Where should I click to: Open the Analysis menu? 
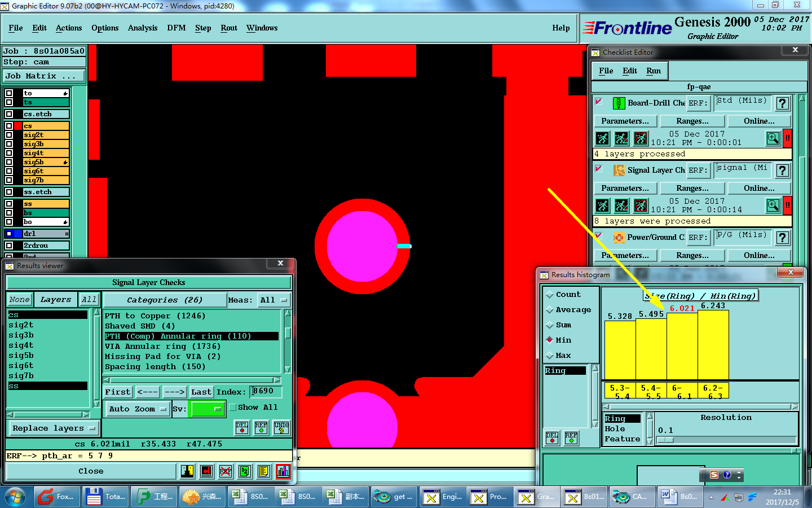[143, 28]
